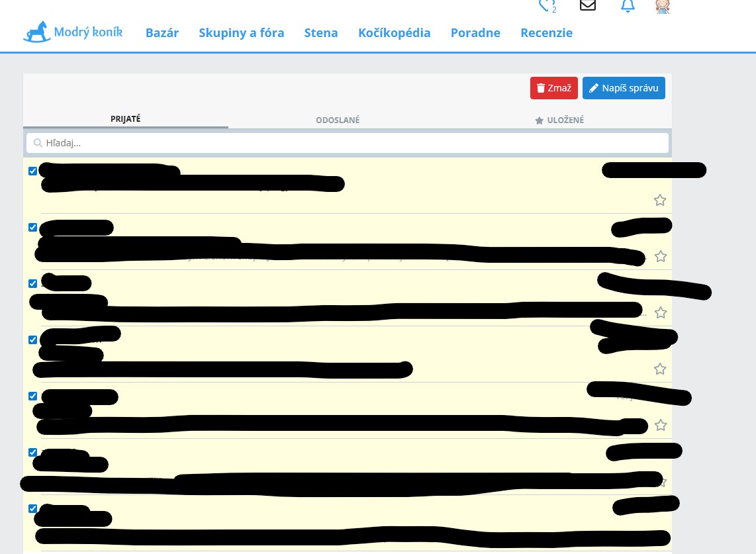This screenshot has width=756, height=554.
Task: Open the user profile avatar
Action: point(663,6)
